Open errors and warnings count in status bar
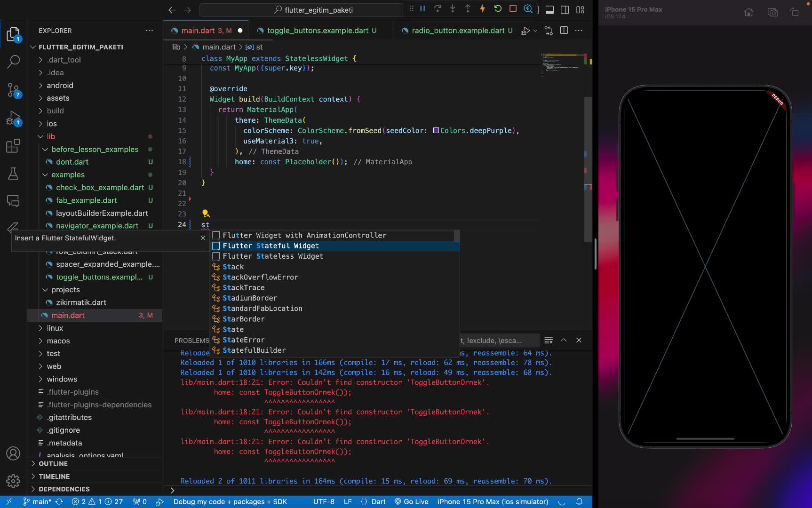 tap(97, 502)
